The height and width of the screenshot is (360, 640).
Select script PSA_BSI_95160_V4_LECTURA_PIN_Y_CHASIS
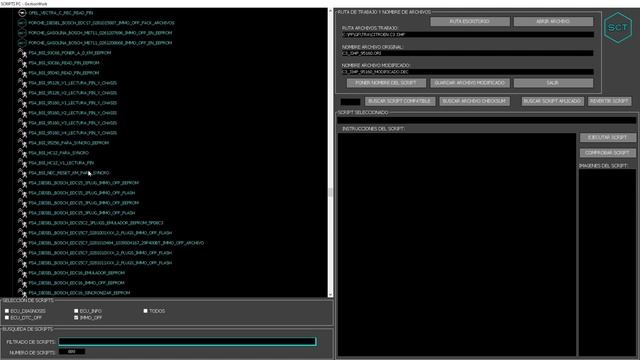(73, 133)
